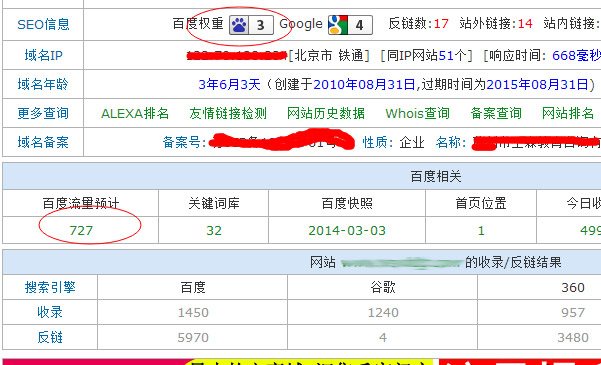Click 同IP网站 count 51
This screenshot has height=365, width=601.
coord(446,56)
